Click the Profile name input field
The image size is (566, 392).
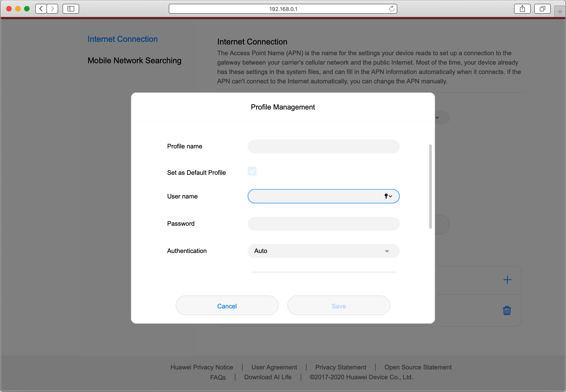click(323, 146)
